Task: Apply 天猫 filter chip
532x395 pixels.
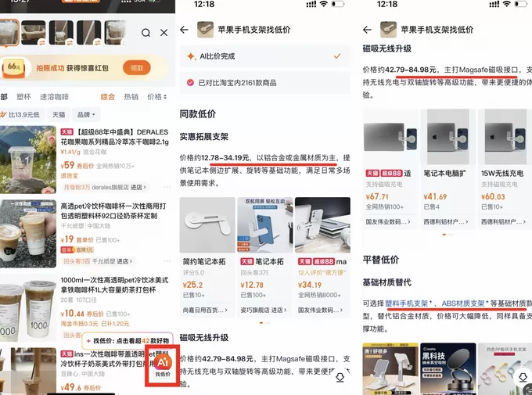Action: [59, 115]
